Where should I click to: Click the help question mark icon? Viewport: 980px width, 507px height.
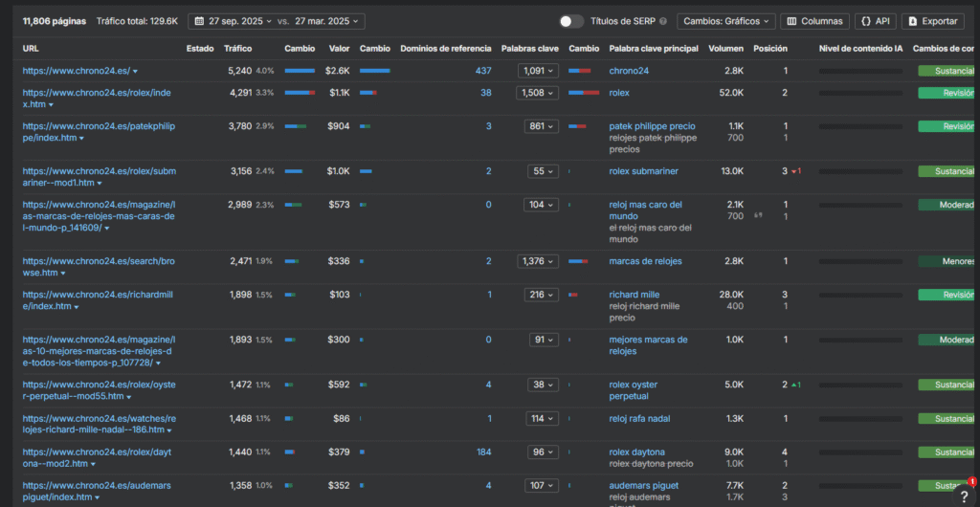(964, 496)
